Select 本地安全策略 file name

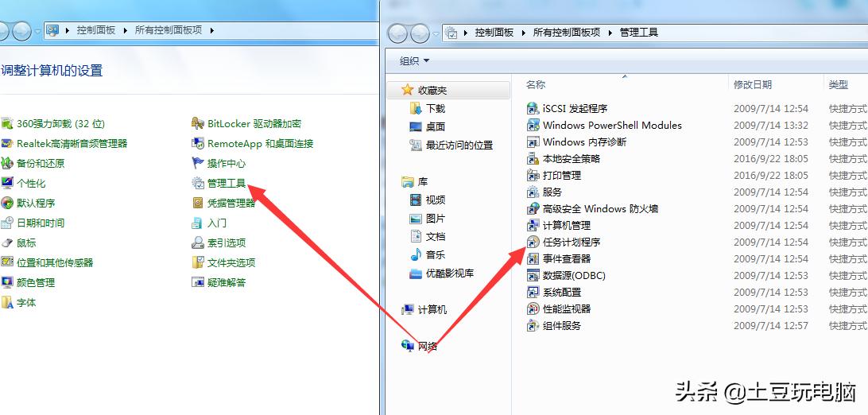[x=572, y=159]
